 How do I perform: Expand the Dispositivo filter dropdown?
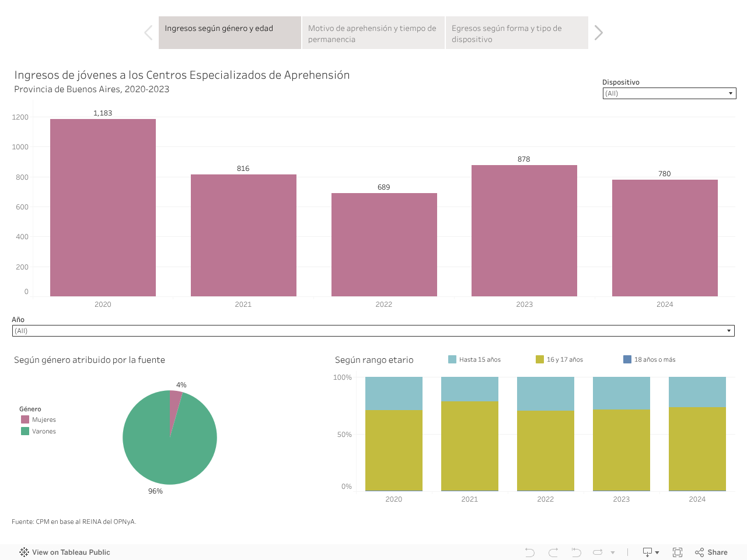click(x=669, y=93)
